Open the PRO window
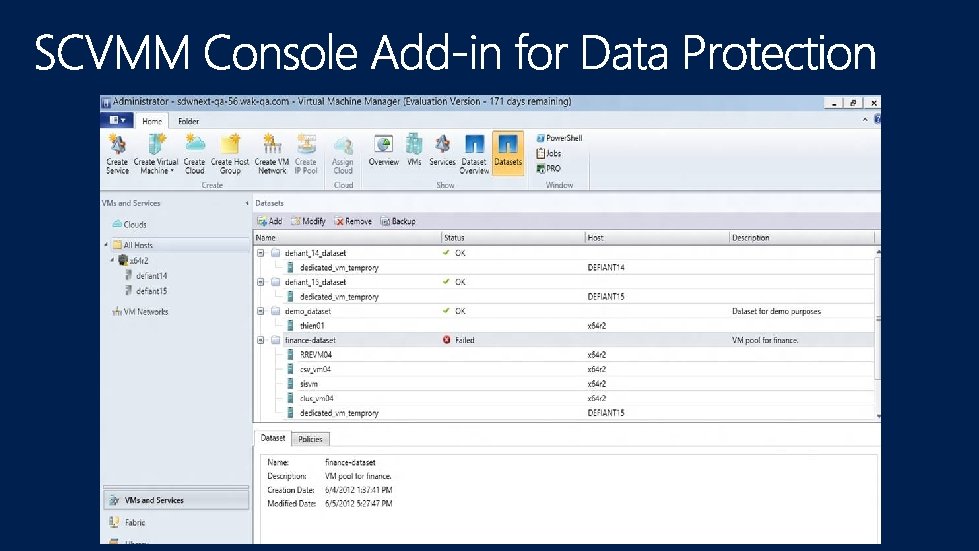 [549, 168]
